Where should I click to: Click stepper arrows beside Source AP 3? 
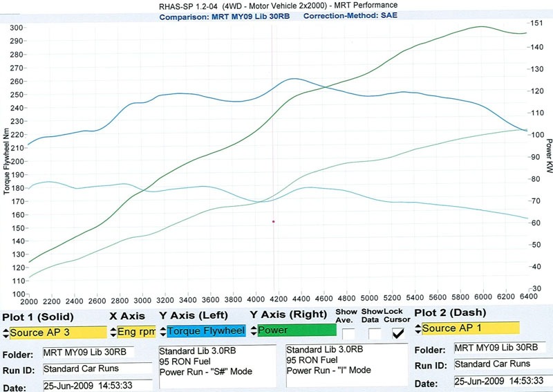[6, 333]
